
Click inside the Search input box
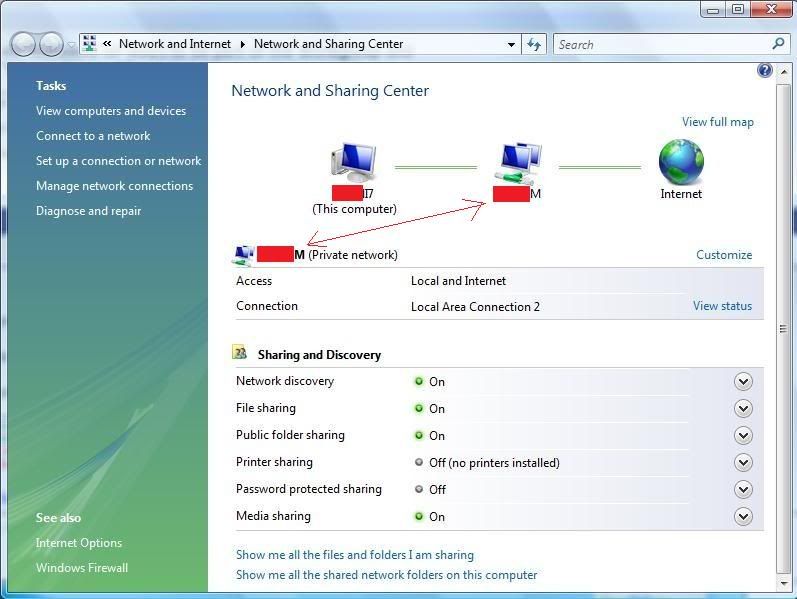(660, 44)
